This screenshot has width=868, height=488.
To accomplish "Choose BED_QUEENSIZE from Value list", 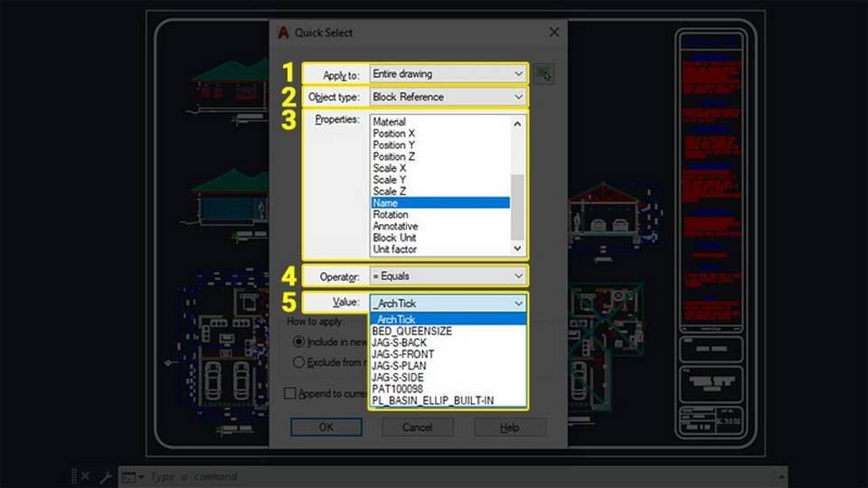I will 448,331.
